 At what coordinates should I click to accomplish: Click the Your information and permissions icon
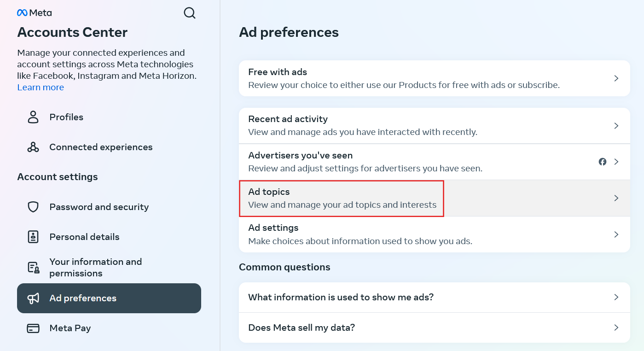coord(33,267)
